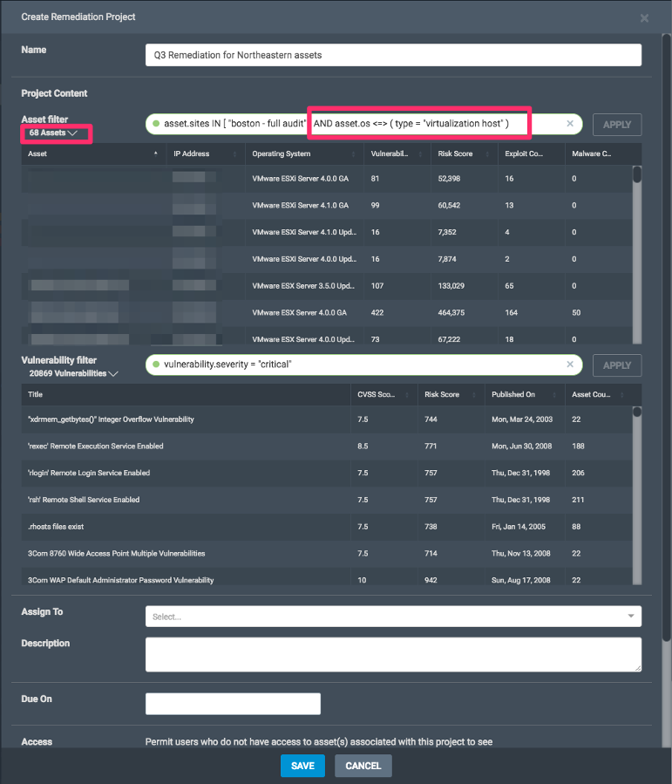Clear the asset filter query
The width and height of the screenshot is (672, 784).
[570, 124]
